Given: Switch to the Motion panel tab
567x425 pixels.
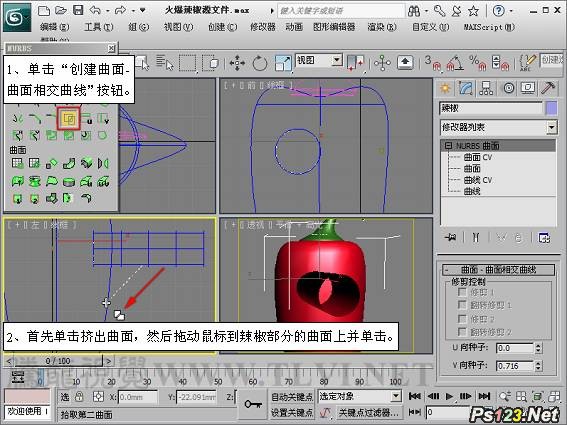Looking at the screenshot, I should tap(508, 88).
